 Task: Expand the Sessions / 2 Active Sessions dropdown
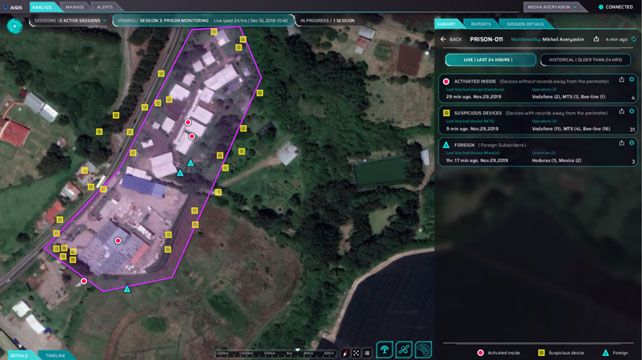tap(70, 20)
